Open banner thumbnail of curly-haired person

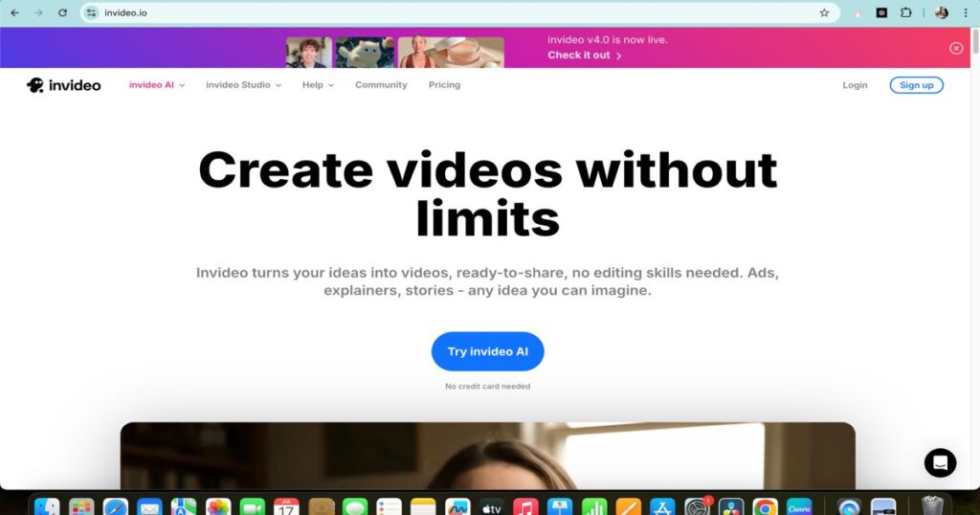(x=309, y=52)
